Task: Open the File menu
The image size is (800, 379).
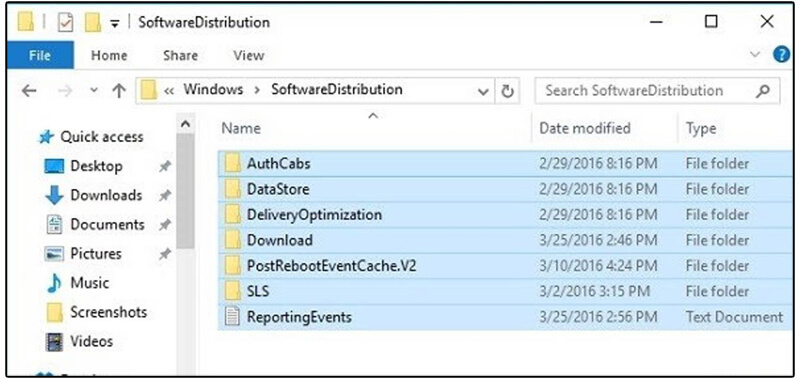Action: pyautogui.click(x=40, y=55)
